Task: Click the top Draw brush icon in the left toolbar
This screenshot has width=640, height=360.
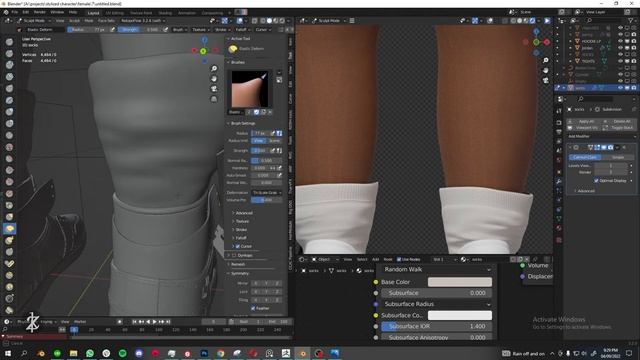Action: tap(9, 42)
